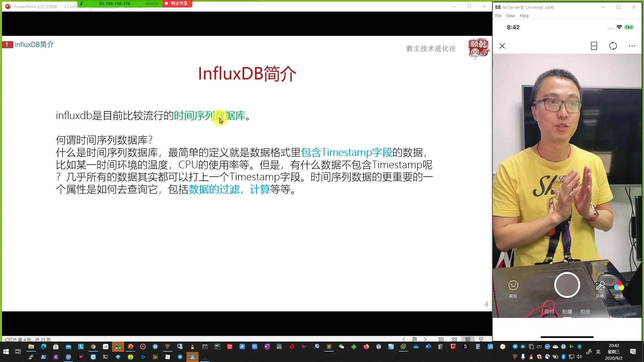
Task: Open AirServer's View menu
Action: click(x=510, y=15)
